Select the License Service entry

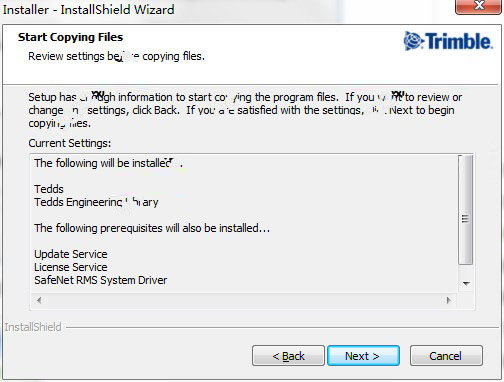click(x=71, y=267)
